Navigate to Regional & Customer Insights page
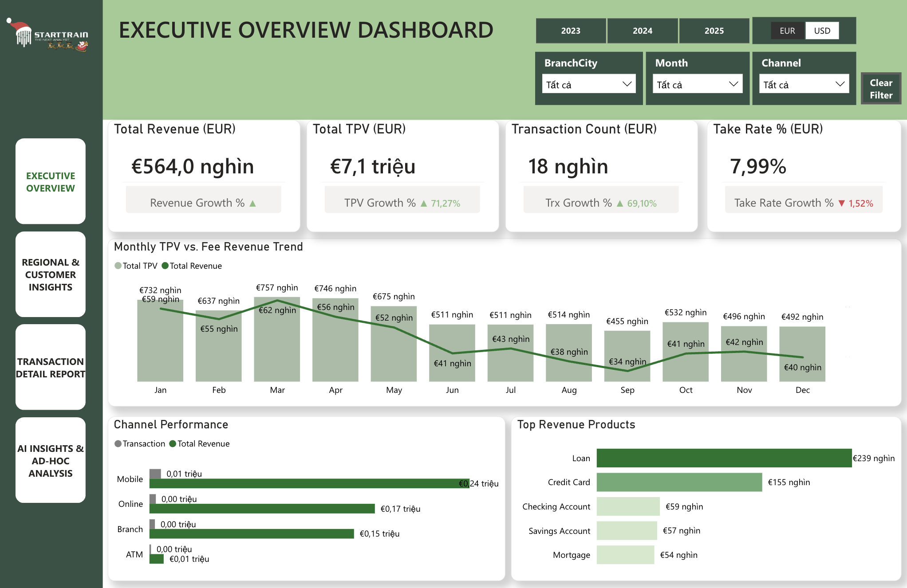 (50, 275)
